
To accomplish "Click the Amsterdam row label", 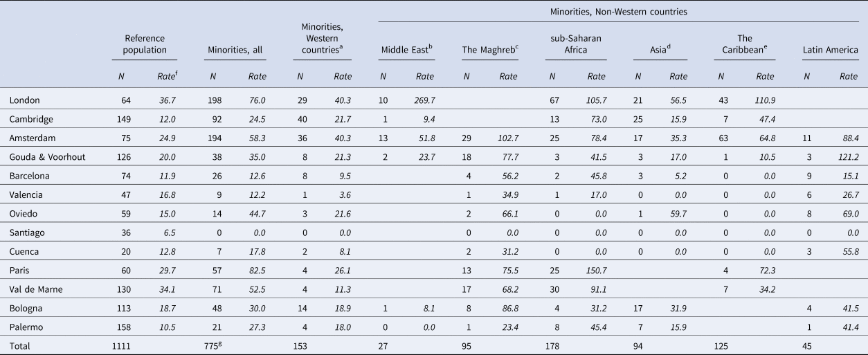I will pos(32,138).
